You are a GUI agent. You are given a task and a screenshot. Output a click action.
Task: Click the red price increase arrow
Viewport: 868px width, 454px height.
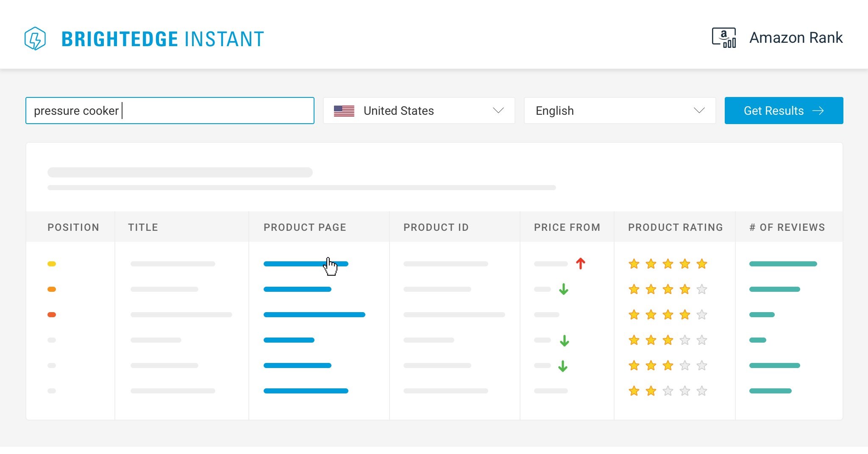(581, 263)
